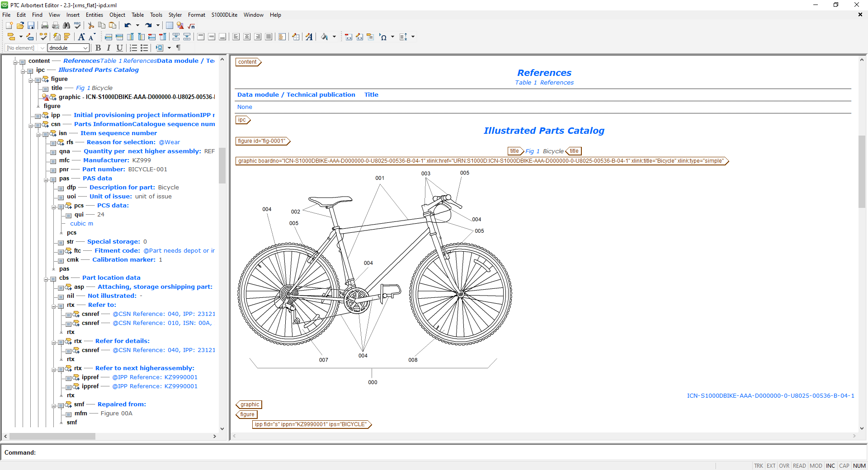Open the Styler menu

(175, 15)
